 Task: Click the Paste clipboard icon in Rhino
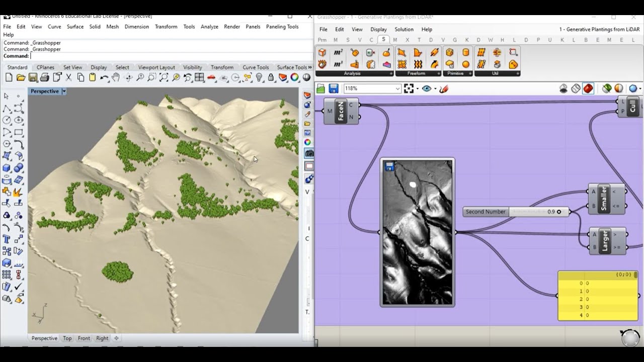coord(92,77)
